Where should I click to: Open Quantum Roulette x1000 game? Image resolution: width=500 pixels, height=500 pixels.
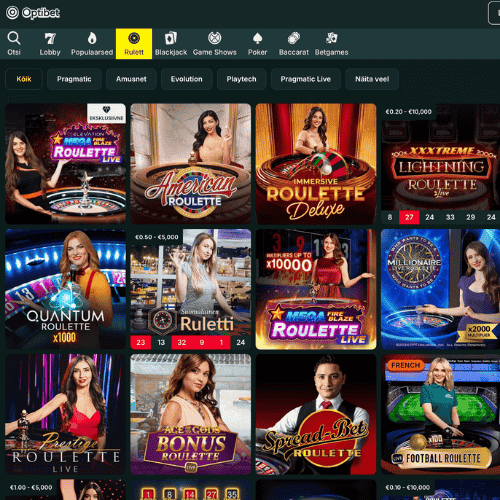pyautogui.click(x=65, y=289)
